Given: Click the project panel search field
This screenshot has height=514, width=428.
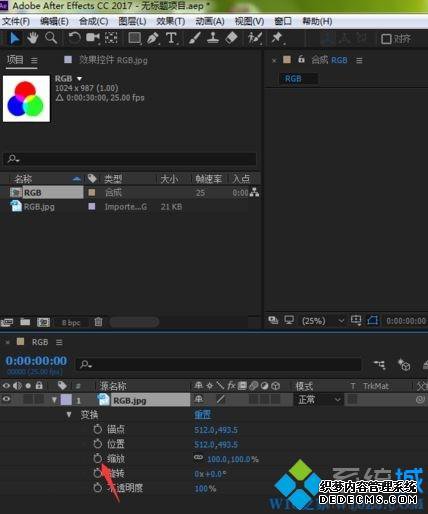Looking at the screenshot, I should (130, 159).
